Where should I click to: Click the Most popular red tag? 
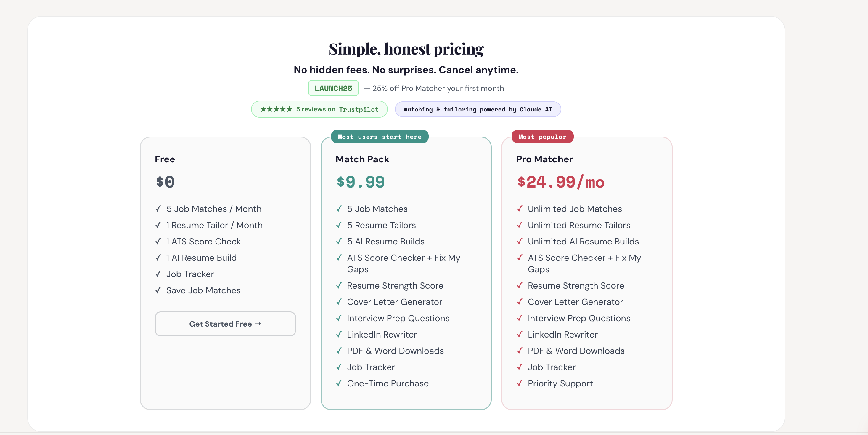(x=542, y=137)
